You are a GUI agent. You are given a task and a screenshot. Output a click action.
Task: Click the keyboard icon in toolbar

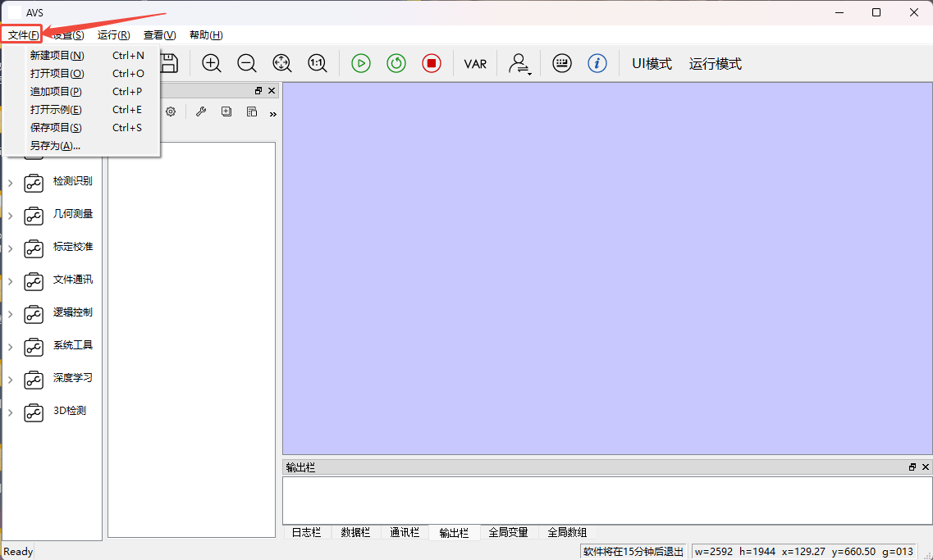(562, 63)
